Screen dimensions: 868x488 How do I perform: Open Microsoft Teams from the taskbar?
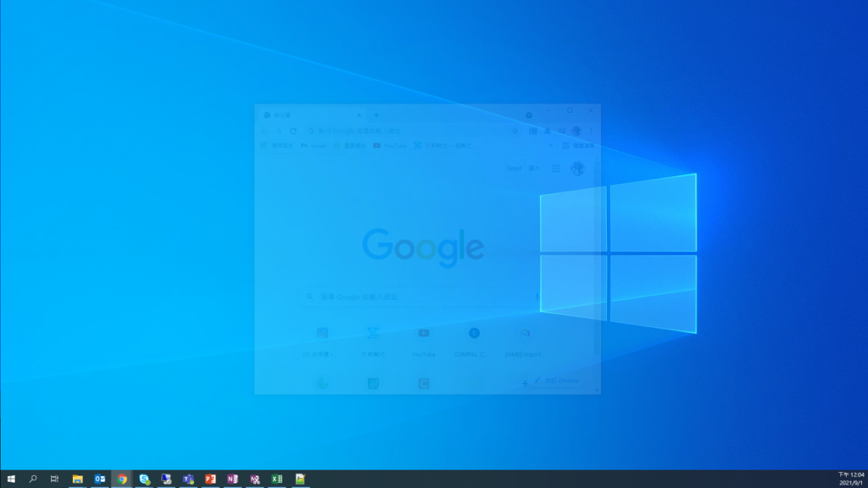tap(188, 480)
